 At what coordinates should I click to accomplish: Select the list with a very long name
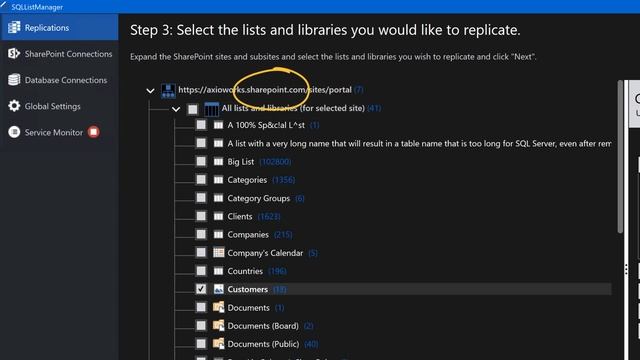pyautogui.click(x=419, y=143)
